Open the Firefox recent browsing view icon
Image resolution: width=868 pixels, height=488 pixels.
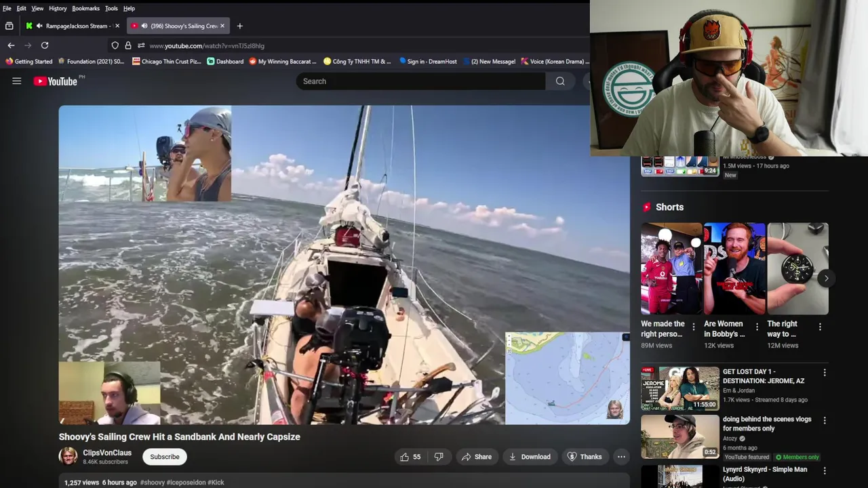tap(9, 26)
